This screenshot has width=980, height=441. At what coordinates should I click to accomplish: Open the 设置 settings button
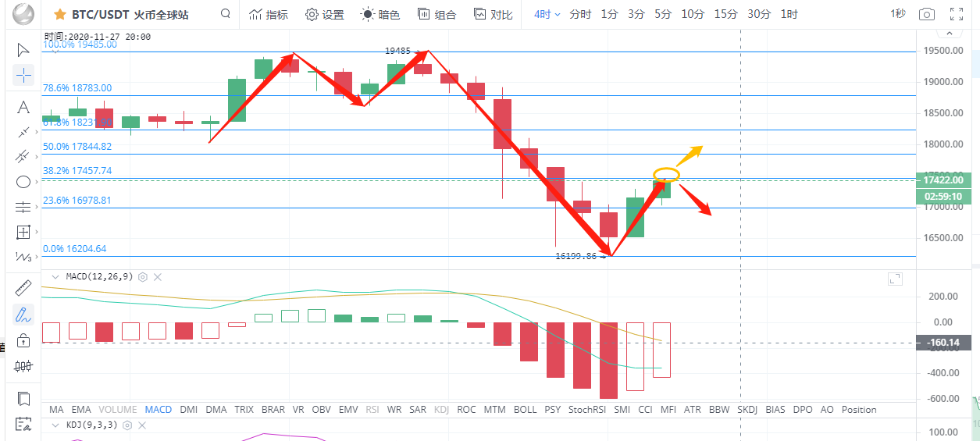324,14
